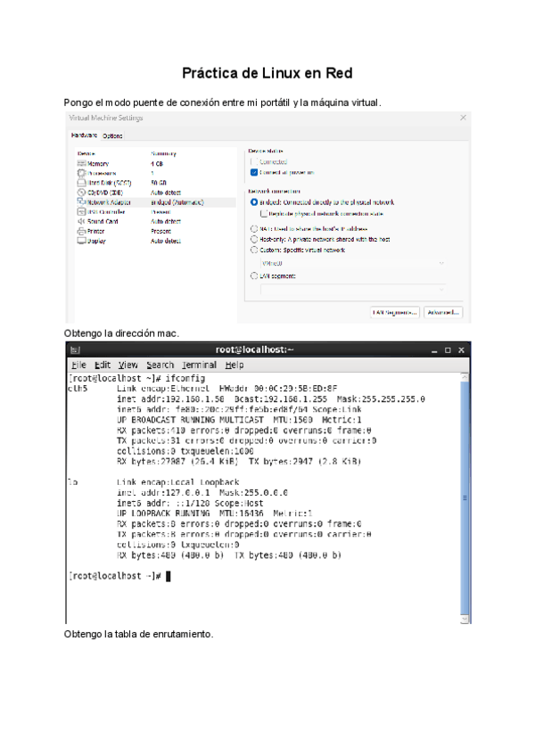535x756 pixels.
Task: Click the Sound Card Auto detect summary
Action: click(x=166, y=221)
